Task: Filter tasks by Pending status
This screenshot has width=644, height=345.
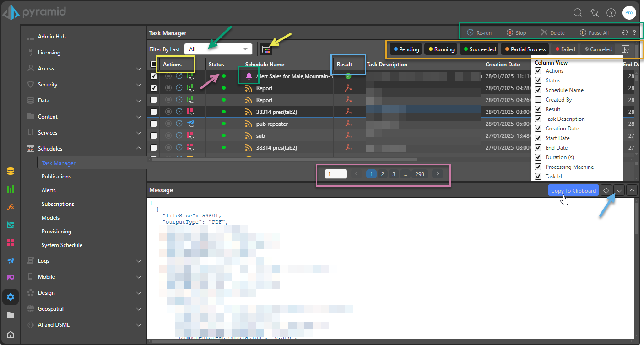Action: pos(406,49)
